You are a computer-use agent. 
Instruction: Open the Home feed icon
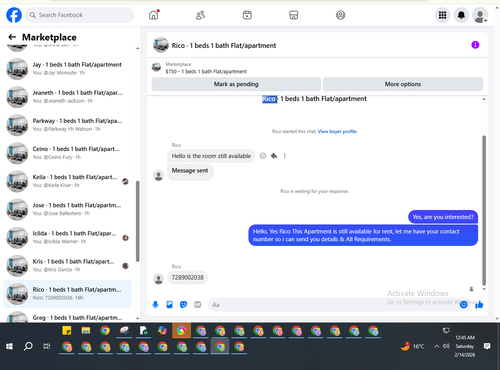(x=154, y=15)
